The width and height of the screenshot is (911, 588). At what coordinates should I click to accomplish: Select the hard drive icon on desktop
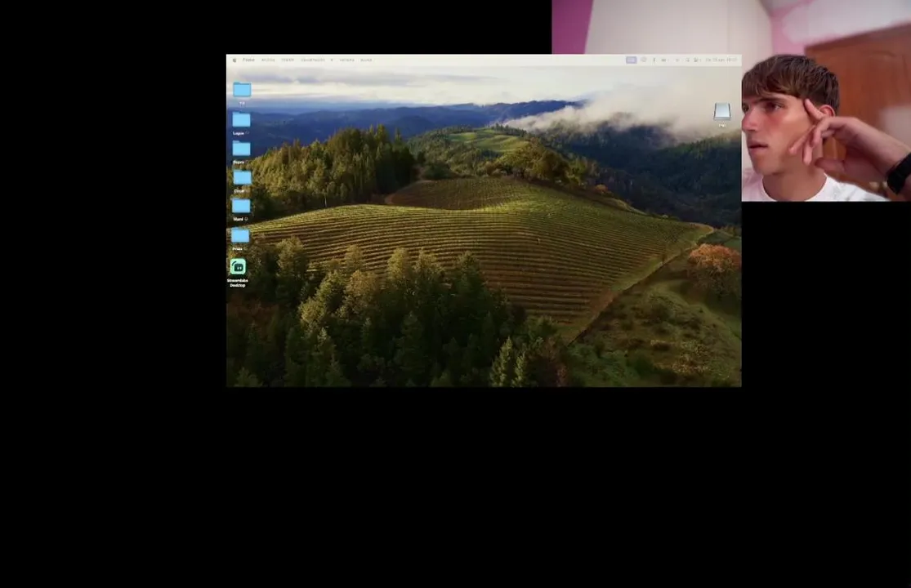[721, 111]
